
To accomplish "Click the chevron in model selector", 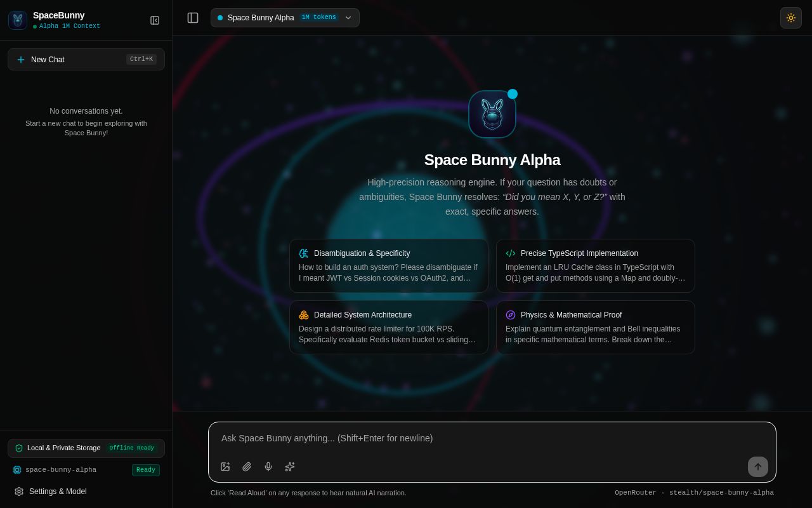I will click(x=348, y=18).
